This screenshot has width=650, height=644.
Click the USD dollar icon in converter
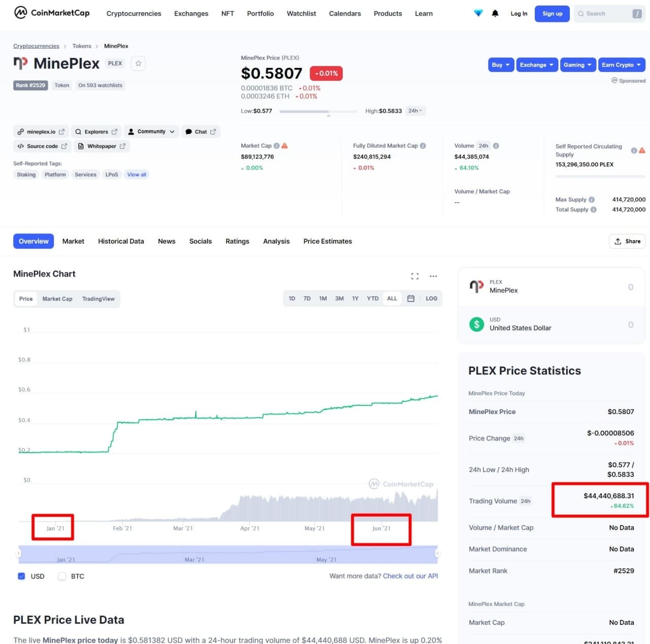tap(476, 324)
